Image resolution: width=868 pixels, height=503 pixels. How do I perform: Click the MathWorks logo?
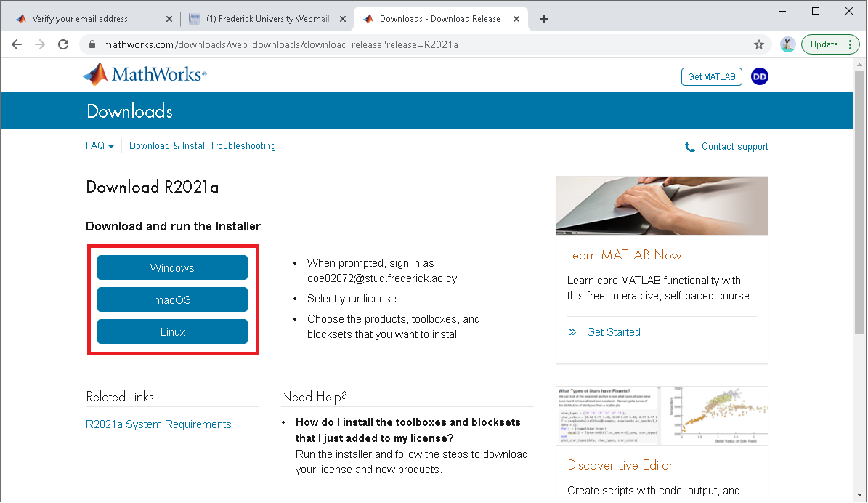click(145, 75)
